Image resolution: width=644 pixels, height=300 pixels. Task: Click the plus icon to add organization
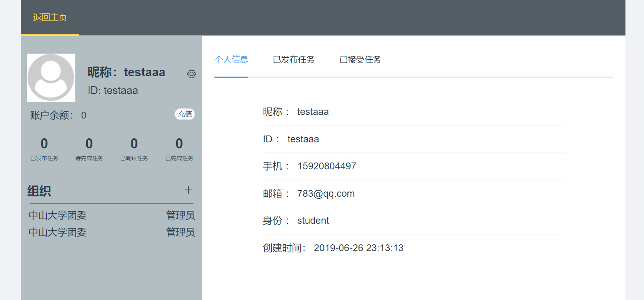coord(188,190)
